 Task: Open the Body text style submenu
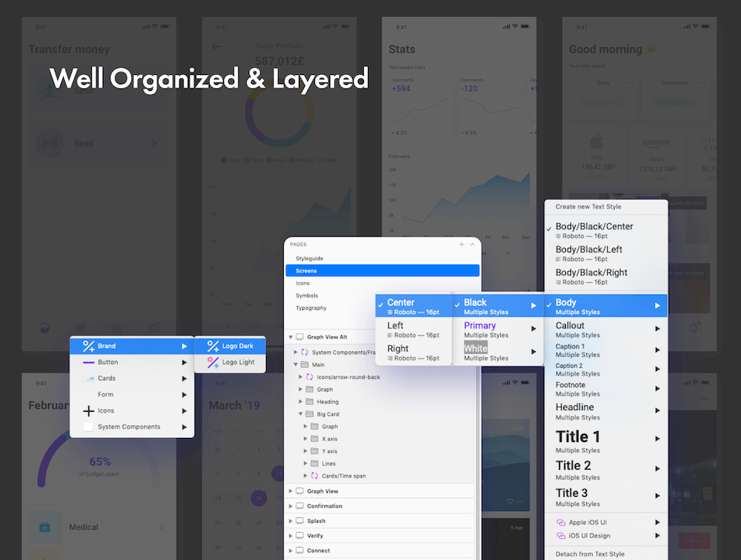[605, 306]
